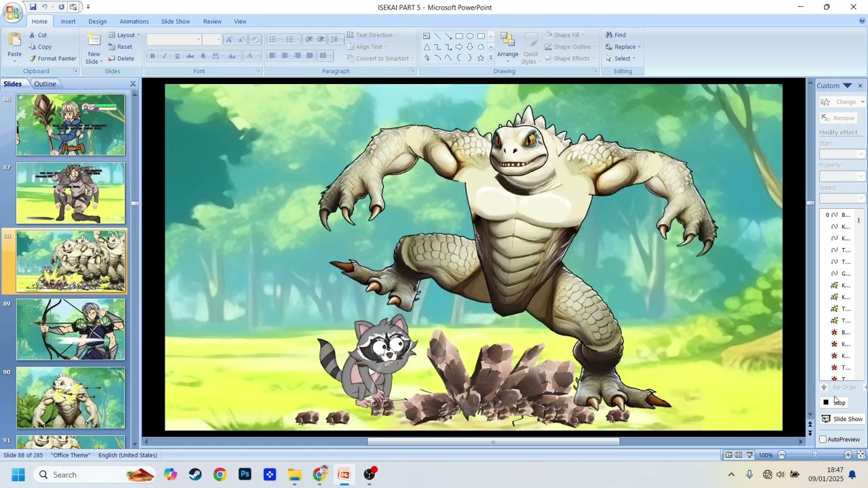Image resolution: width=868 pixels, height=488 pixels.
Task: Close the Slides thumbnail pane
Action: click(133, 84)
